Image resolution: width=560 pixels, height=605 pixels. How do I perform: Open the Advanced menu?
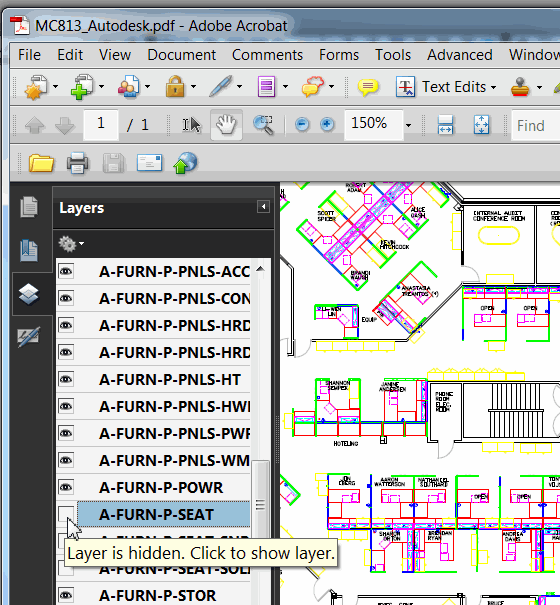[460, 55]
